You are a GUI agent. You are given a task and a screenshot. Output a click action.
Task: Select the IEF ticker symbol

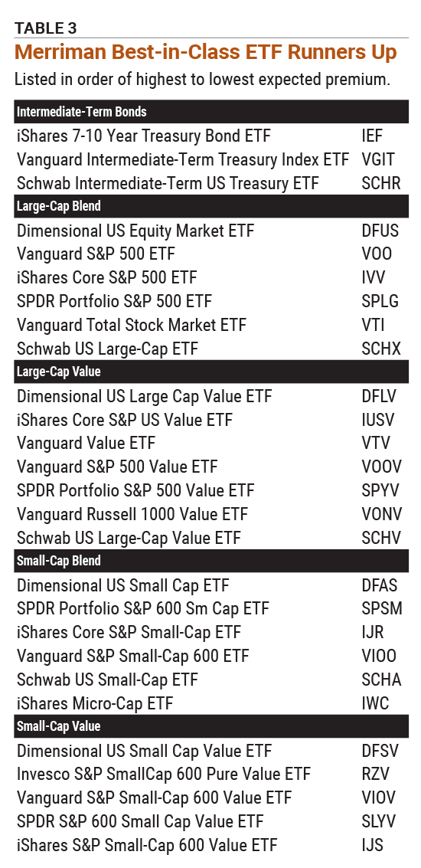click(372, 136)
